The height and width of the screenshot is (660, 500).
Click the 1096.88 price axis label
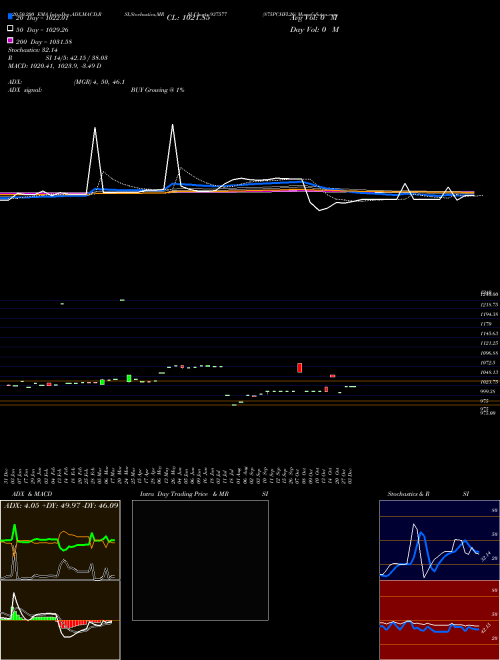[489, 353]
